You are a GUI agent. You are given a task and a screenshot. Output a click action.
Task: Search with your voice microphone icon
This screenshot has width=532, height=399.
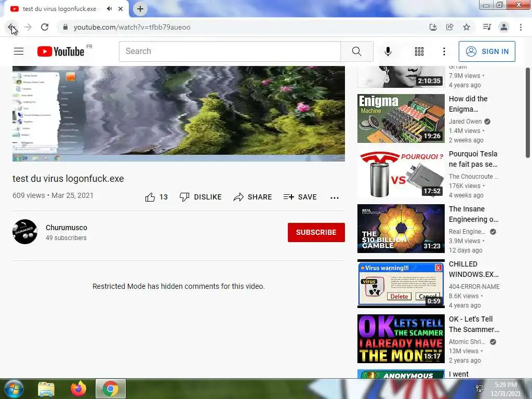pos(388,51)
